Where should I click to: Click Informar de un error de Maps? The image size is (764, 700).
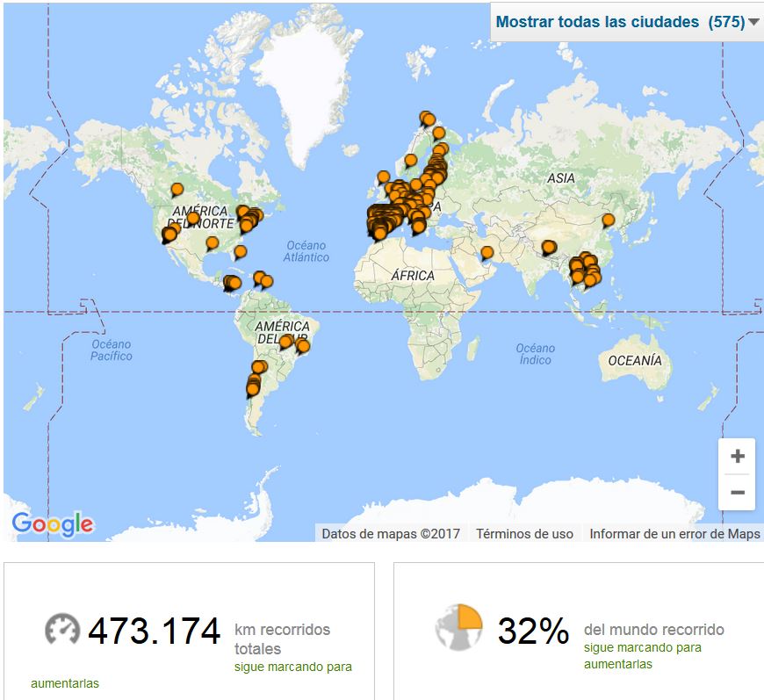click(674, 533)
